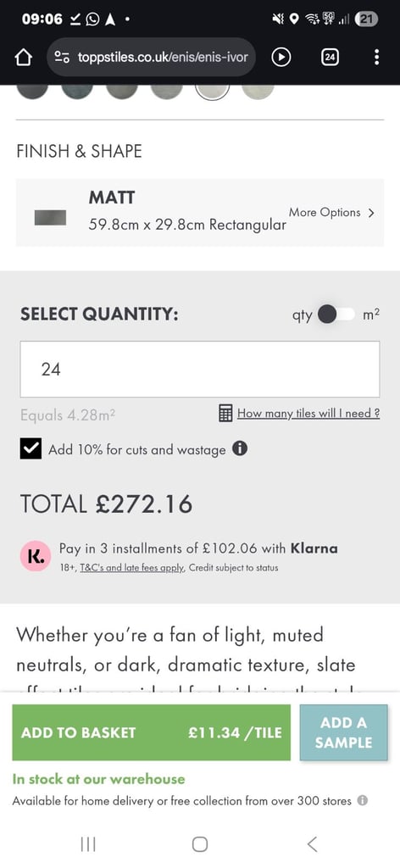The image size is (400, 868).
Task: Open the T&C's and late fees link
Action: coord(132,568)
